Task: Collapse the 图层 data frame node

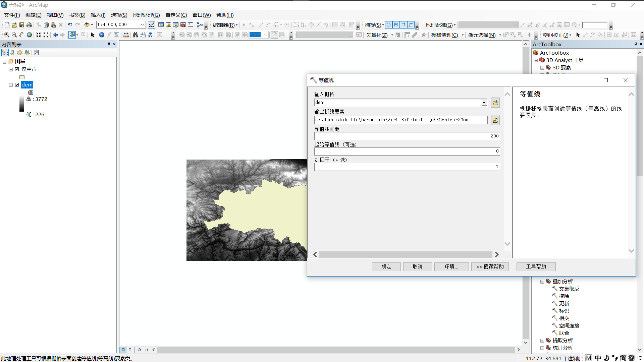Action: [5, 62]
